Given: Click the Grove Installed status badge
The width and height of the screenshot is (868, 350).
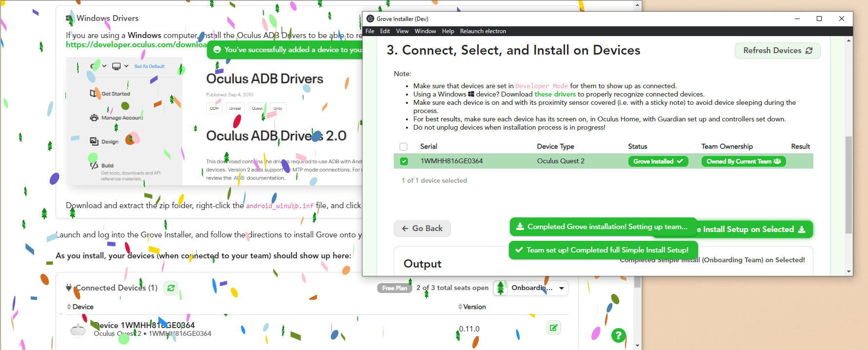Looking at the screenshot, I should point(658,161).
